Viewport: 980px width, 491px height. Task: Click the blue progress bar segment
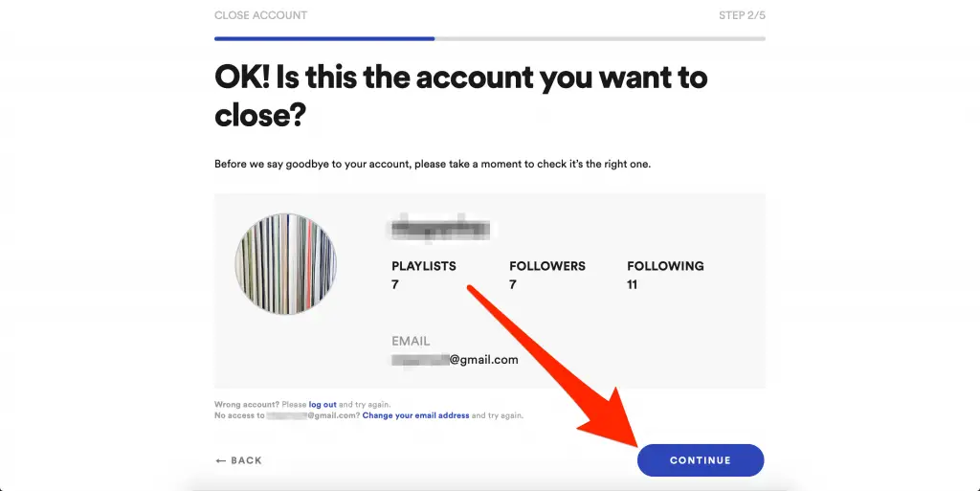click(324, 38)
